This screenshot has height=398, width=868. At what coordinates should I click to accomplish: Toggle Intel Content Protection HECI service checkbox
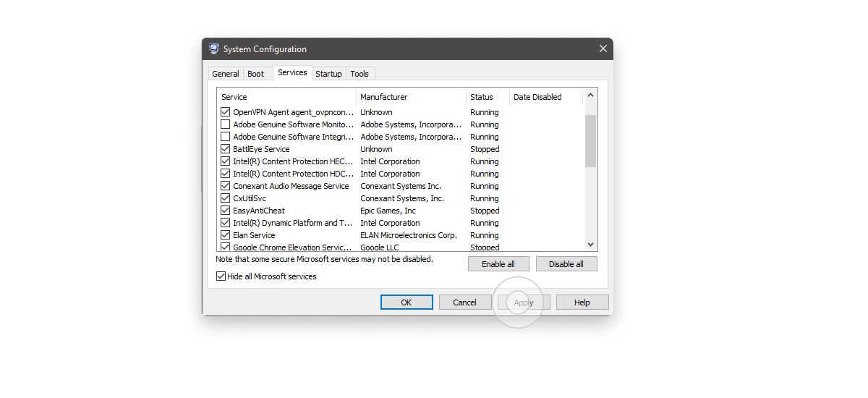click(226, 161)
